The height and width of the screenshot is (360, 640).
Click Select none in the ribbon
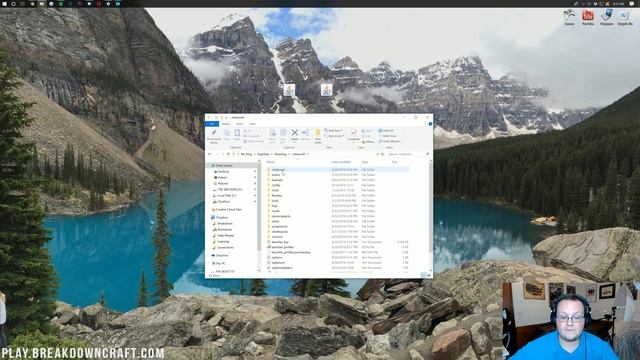click(x=387, y=136)
